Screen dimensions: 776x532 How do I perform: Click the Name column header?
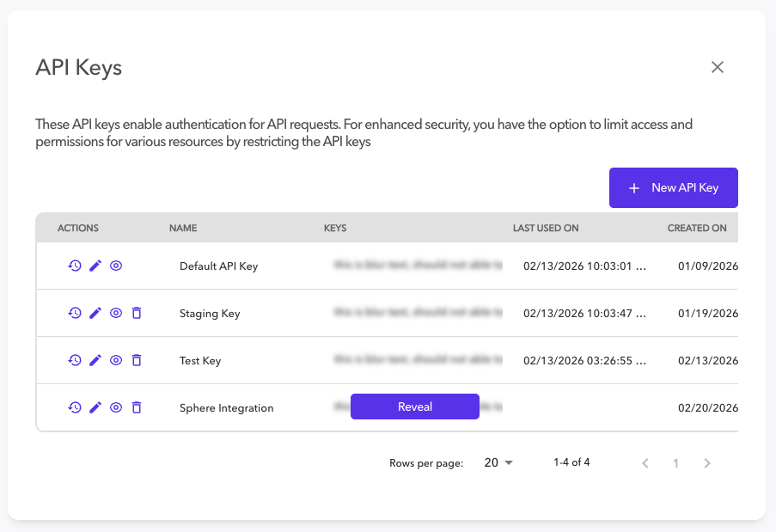(x=183, y=229)
